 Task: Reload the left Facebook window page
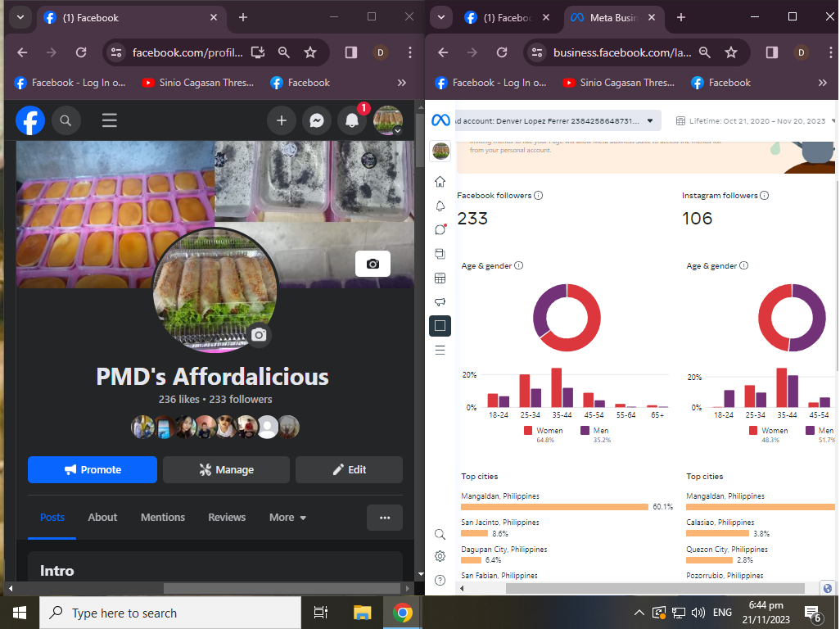[81, 52]
